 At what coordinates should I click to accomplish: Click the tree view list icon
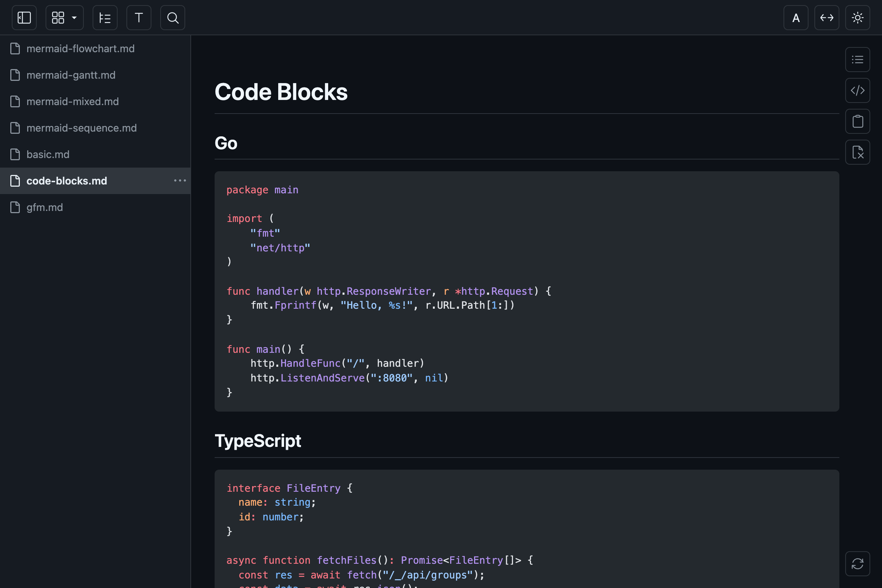105,18
